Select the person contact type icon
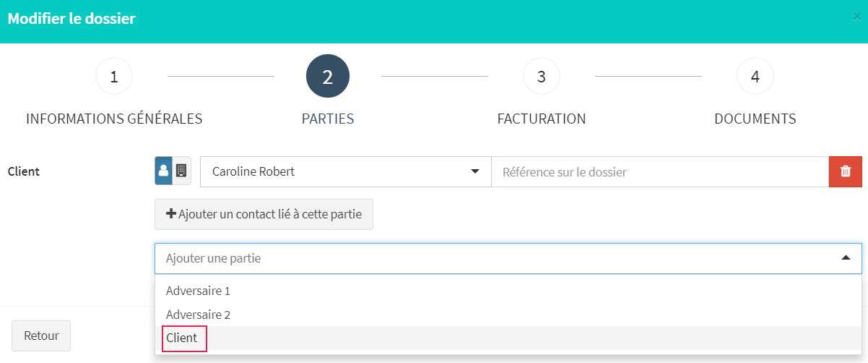This screenshot has height=363, width=868. [164, 171]
